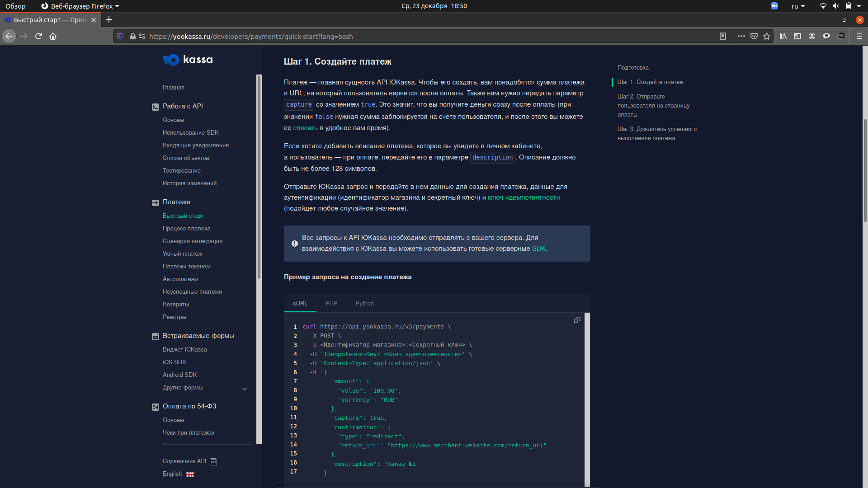Open the Firefox app menu in top bar
This screenshot has height=488, width=868.
pyautogui.click(x=80, y=6)
